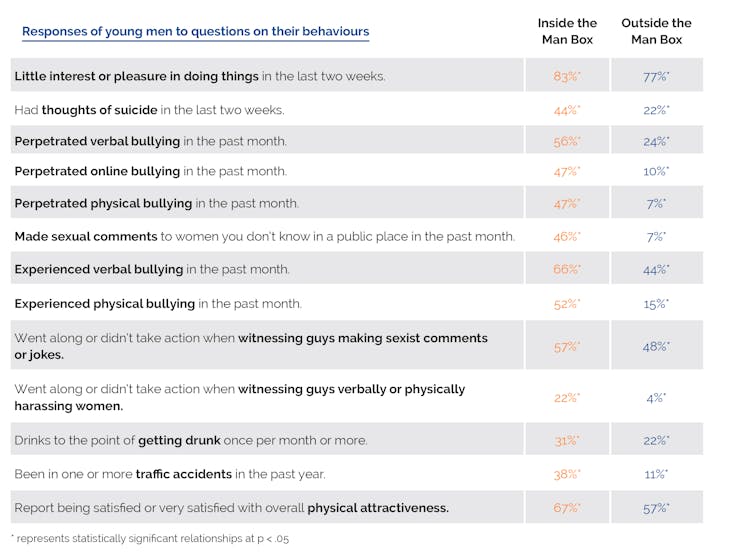
Task: Select the 'getting drunk' row label
Action: (x=190, y=440)
